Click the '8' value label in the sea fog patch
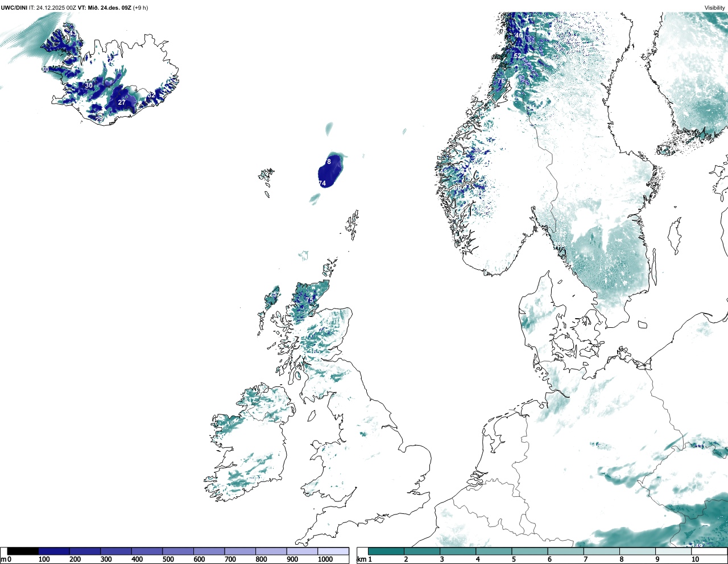Viewport: 728px width, 564px height. (x=329, y=162)
